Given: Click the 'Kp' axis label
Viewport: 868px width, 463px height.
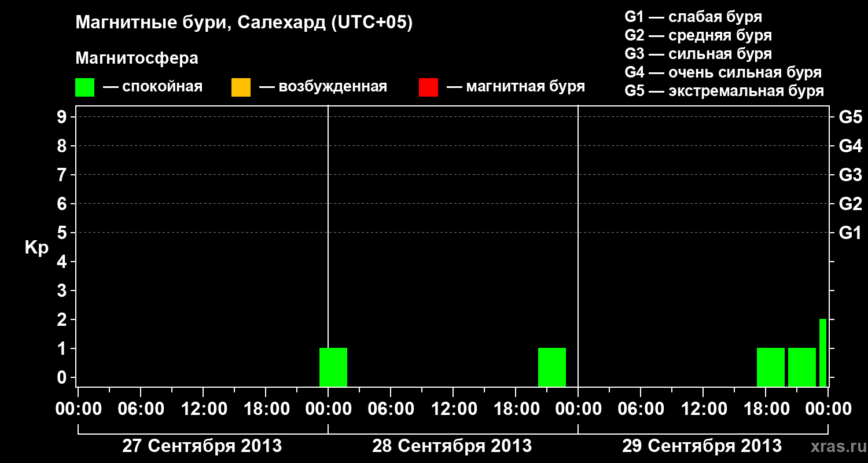Looking at the screenshot, I should 36,248.
